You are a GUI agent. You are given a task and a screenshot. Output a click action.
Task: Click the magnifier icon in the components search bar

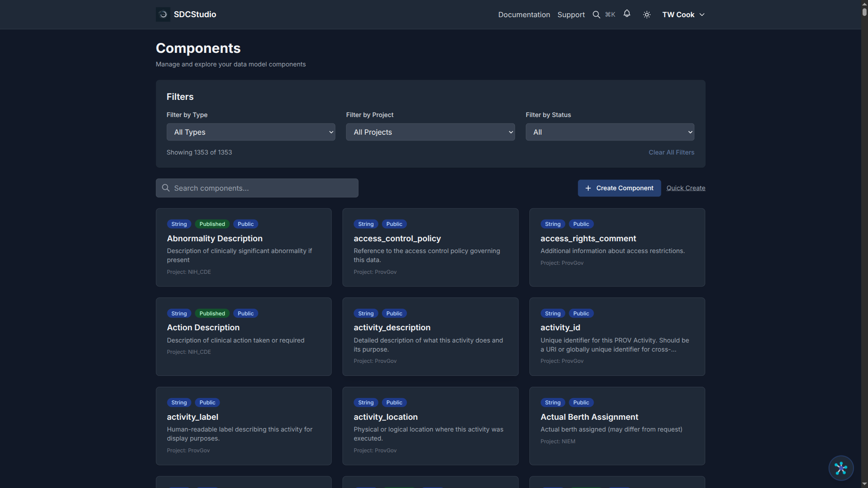[166, 188]
